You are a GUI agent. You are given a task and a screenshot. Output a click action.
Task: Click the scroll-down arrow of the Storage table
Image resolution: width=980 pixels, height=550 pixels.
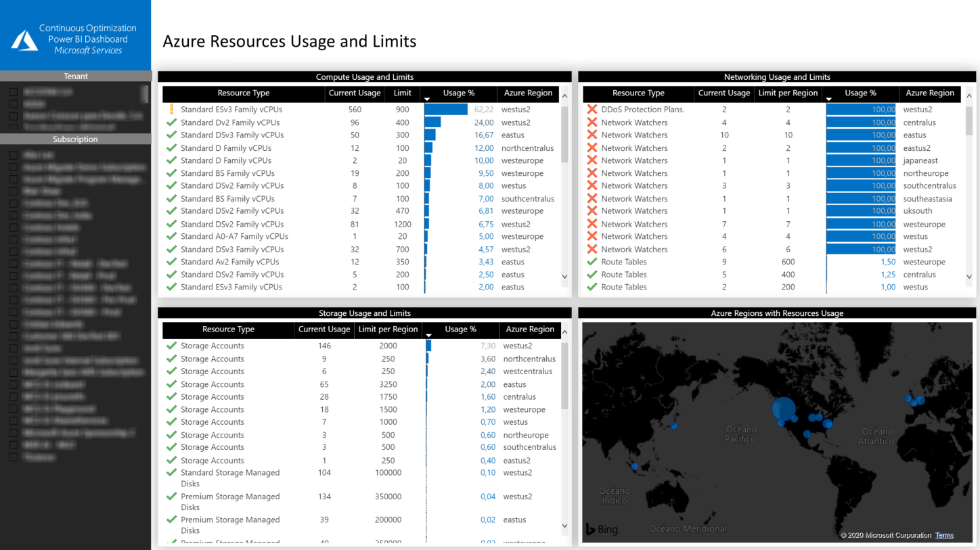[x=565, y=526]
